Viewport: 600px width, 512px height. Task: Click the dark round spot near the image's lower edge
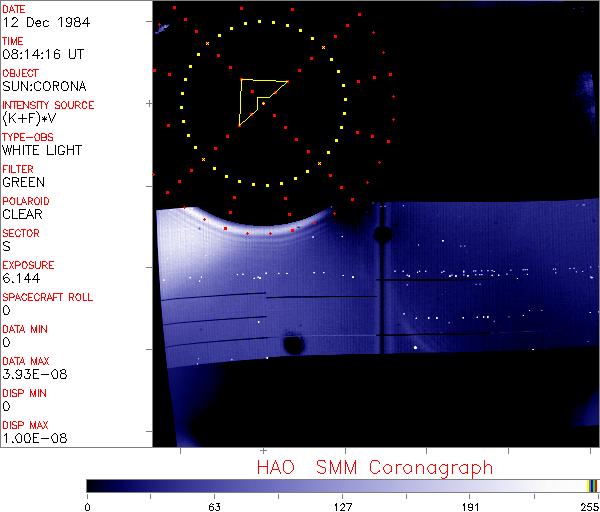click(294, 345)
